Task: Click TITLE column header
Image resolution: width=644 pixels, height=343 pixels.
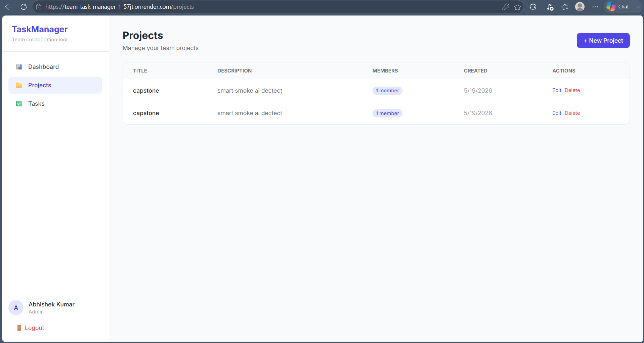Action: pyautogui.click(x=140, y=71)
